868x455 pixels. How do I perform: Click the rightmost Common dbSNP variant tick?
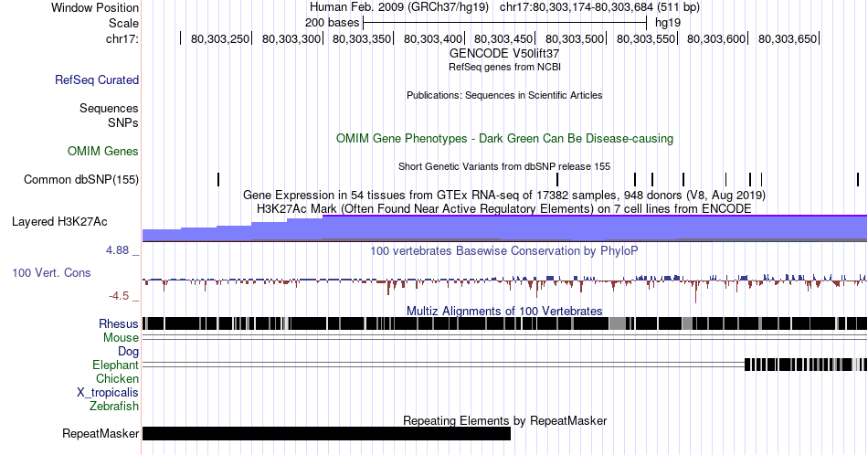pyautogui.click(x=858, y=179)
